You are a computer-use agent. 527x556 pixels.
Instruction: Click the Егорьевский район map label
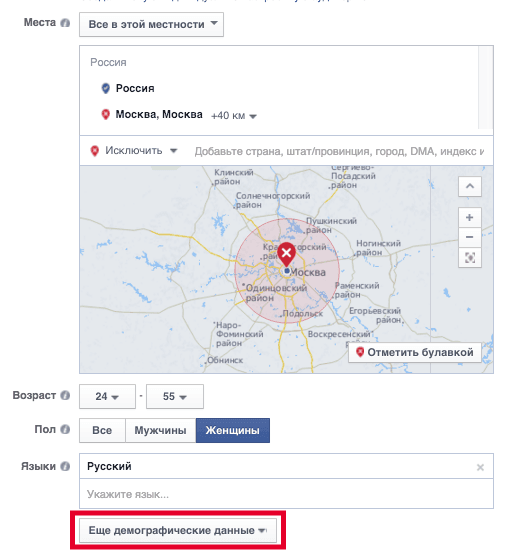[x=375, y=315]
